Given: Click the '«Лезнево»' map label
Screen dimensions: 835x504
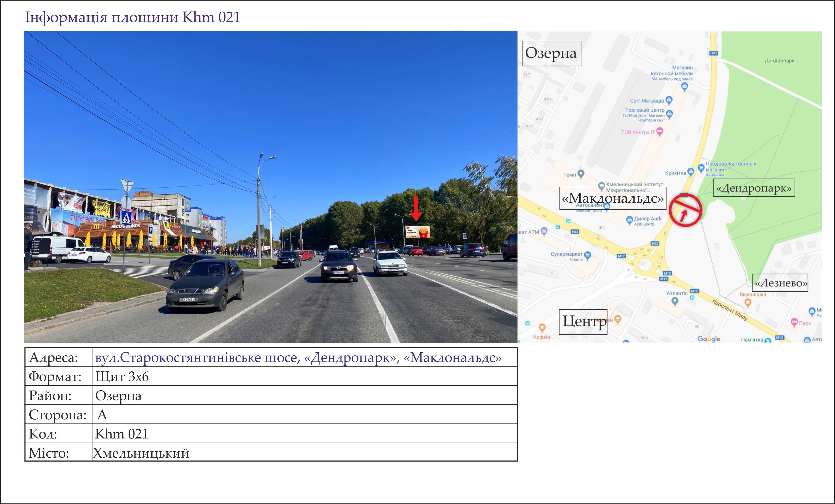Looking at the screenshot, I should click(780, 283).
